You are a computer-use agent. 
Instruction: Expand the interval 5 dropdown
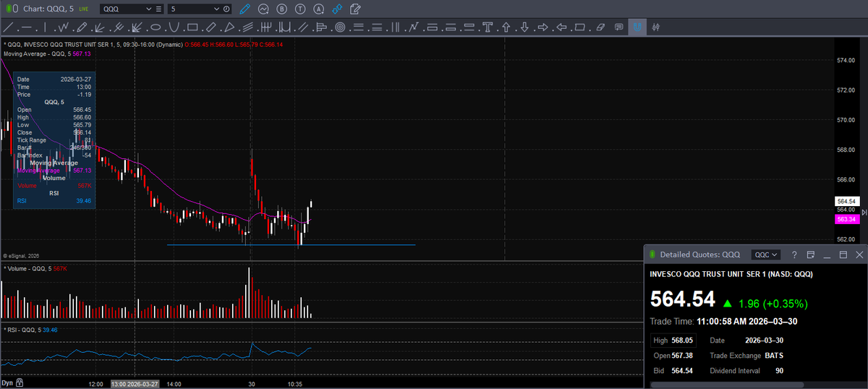(x=217, y=9)
